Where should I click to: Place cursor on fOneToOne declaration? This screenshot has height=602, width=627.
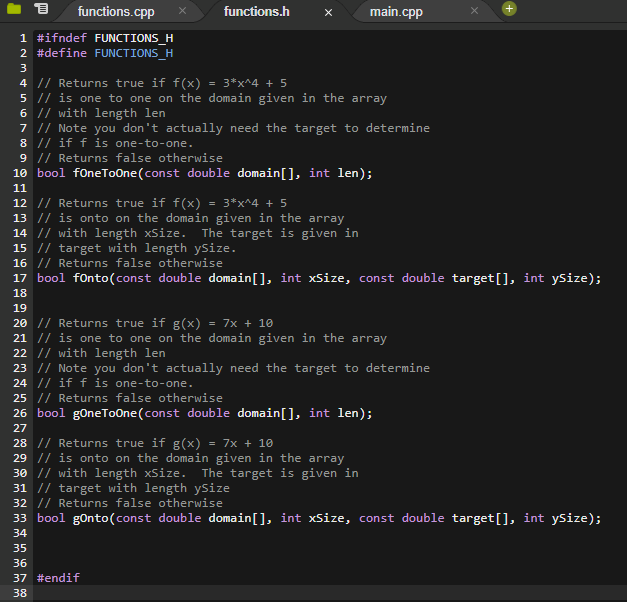pos(204,173)
